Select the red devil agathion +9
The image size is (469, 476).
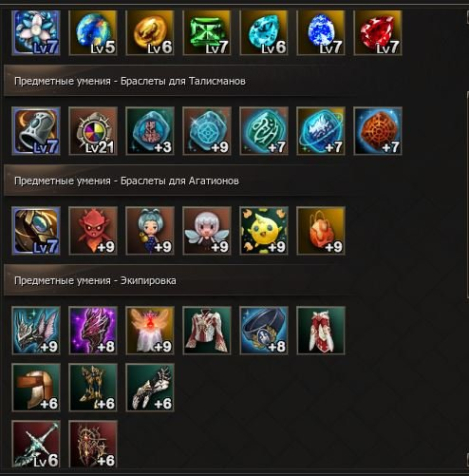[93, 231]
